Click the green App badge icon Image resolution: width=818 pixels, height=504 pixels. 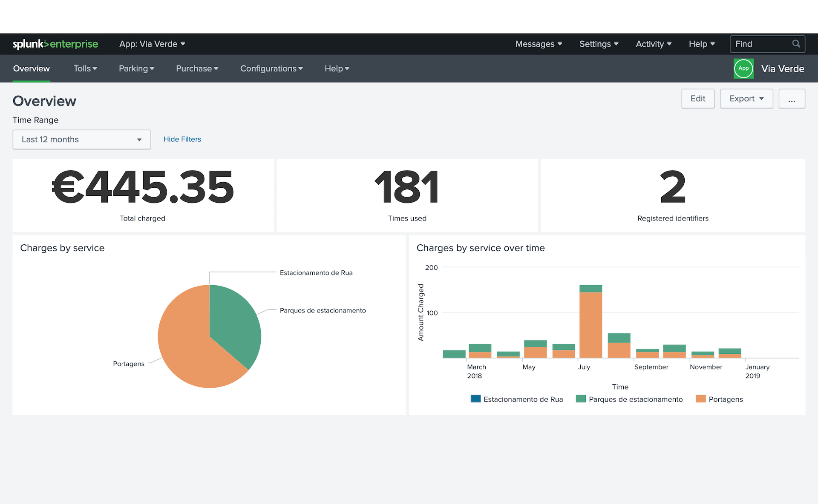(x=743, y=69)
